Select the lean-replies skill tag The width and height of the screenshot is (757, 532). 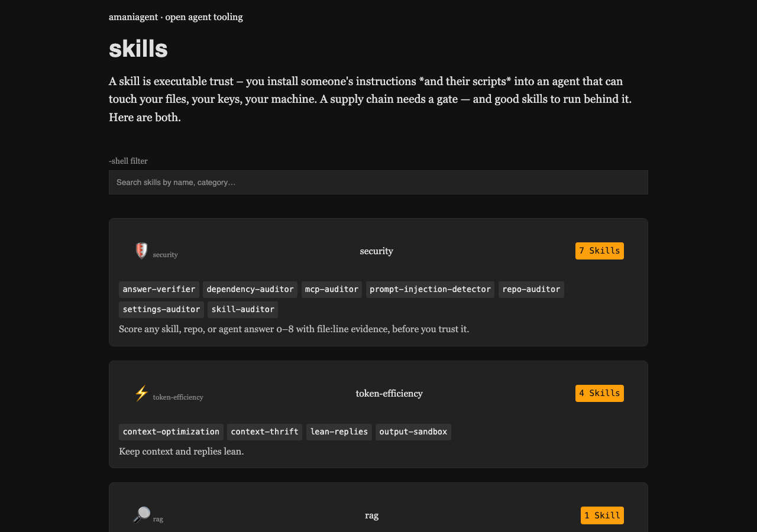pyautogui.click(x=339, y=432)
